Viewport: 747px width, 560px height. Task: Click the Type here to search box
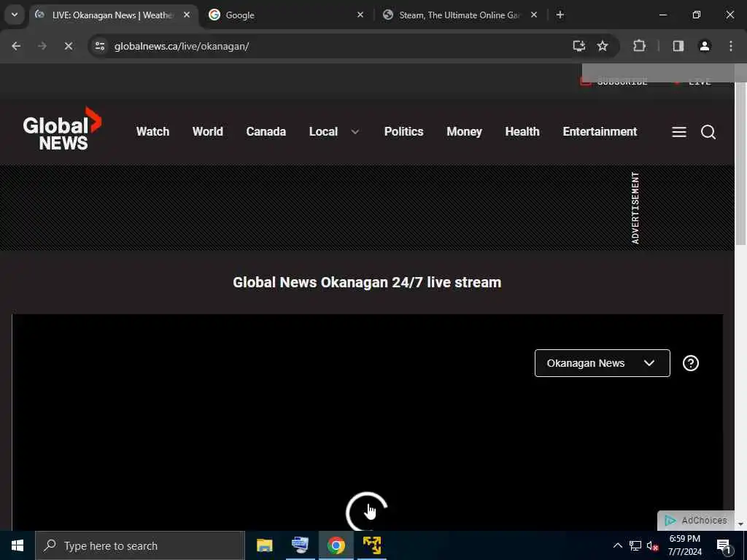click(x=139, y=545)
